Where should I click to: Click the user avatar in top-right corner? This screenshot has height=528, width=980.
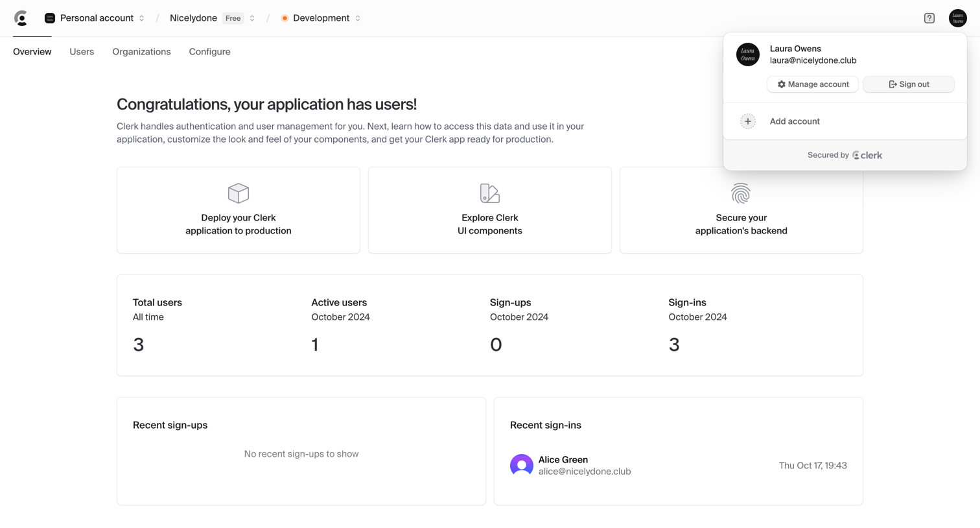coord(957,18)
